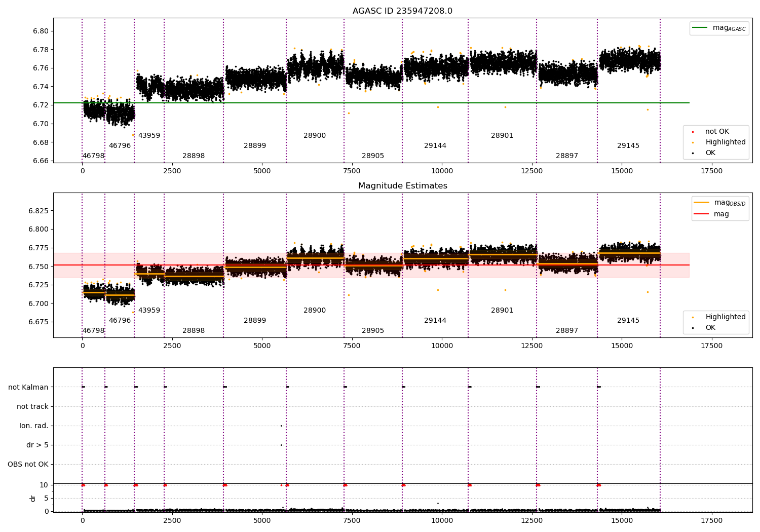Viewport: 760px width, 532px height.
Task: Click the 10 tick on the dr axis
Action: click(x=44, y=485)
